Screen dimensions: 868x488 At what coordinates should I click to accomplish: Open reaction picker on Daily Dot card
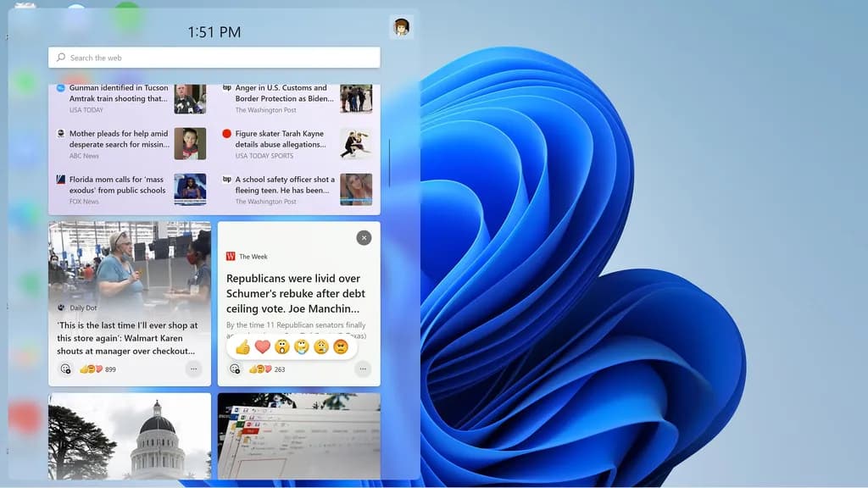(x=65, y=369)
